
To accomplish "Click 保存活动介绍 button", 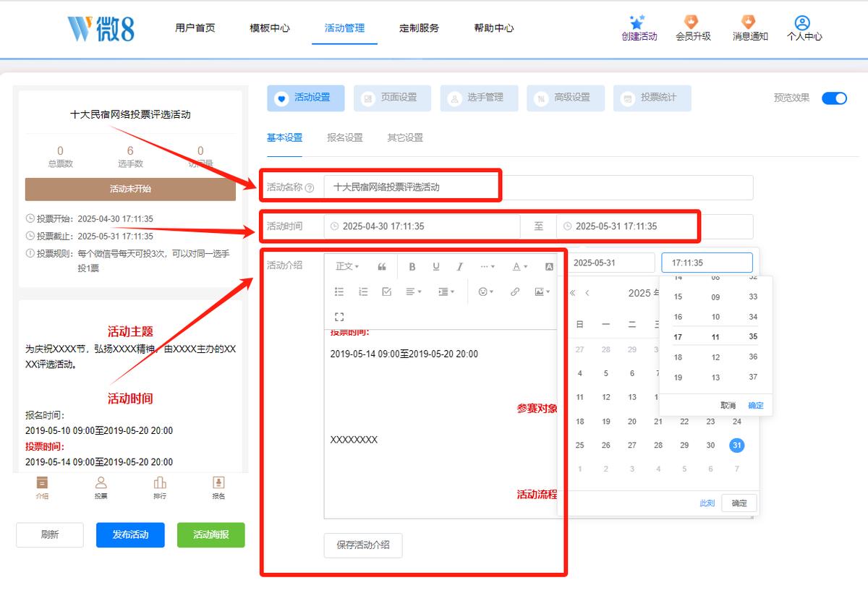I will point(363,545).
